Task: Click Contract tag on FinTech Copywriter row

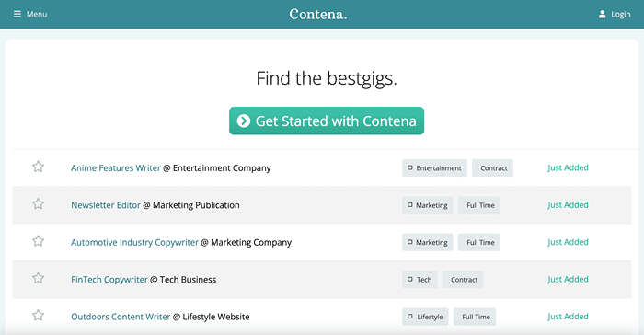Action: point(463,280)
